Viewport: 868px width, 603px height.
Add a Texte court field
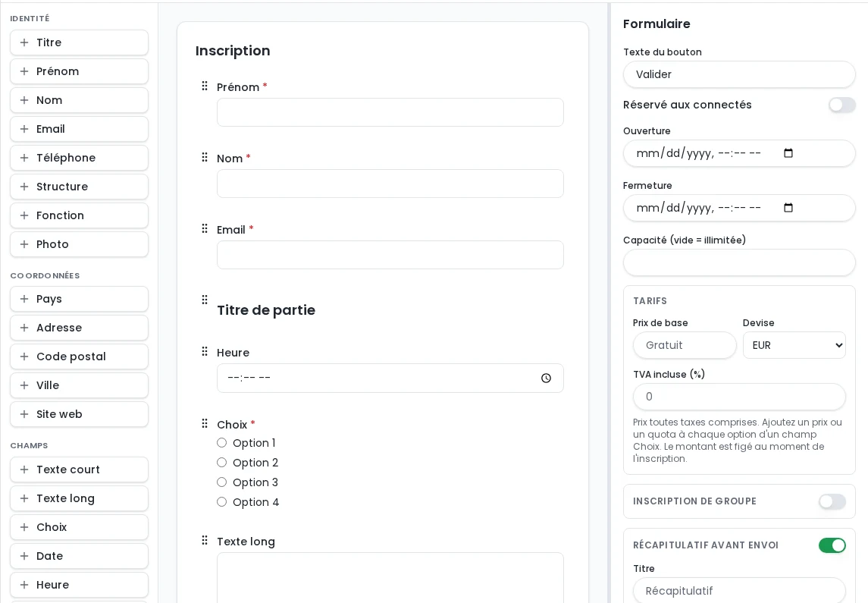(79, 470)
